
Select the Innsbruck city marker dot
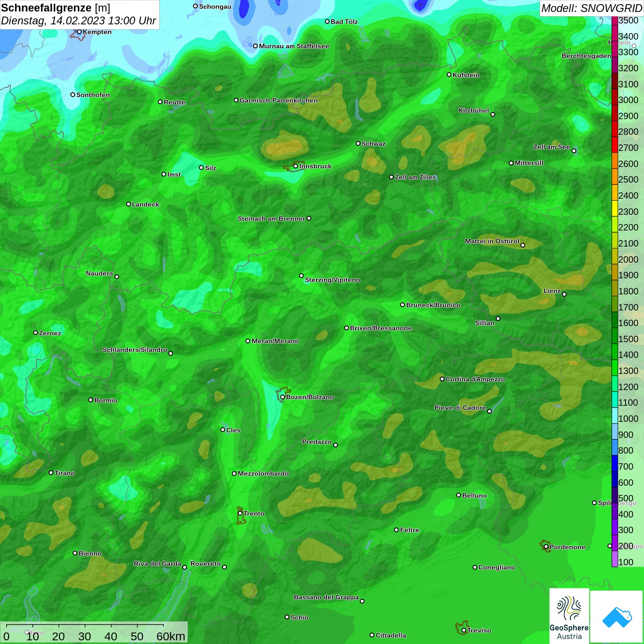[x=296, y=166]
